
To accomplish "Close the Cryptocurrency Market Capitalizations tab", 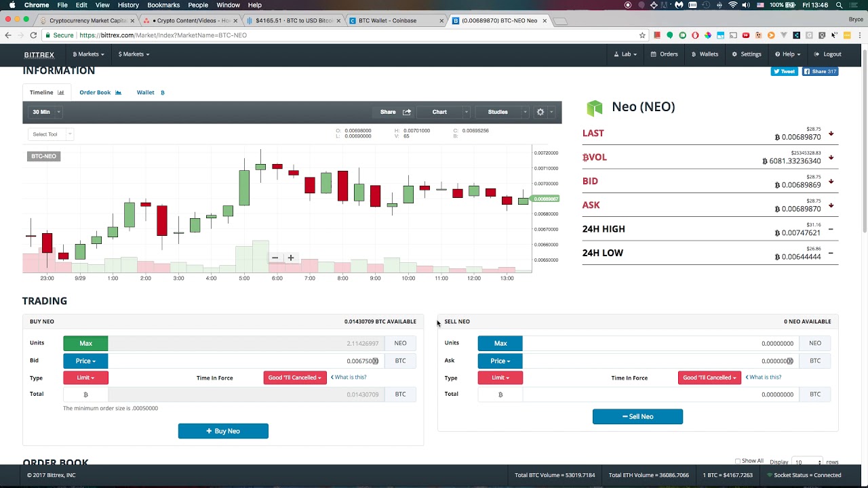I will tap(132, 20).
